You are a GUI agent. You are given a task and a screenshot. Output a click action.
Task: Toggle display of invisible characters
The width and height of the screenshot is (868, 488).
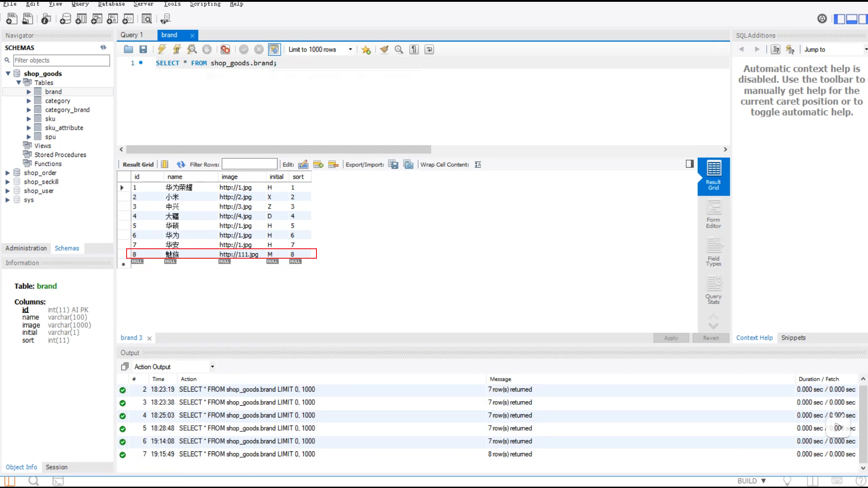(x=414, y=49)
